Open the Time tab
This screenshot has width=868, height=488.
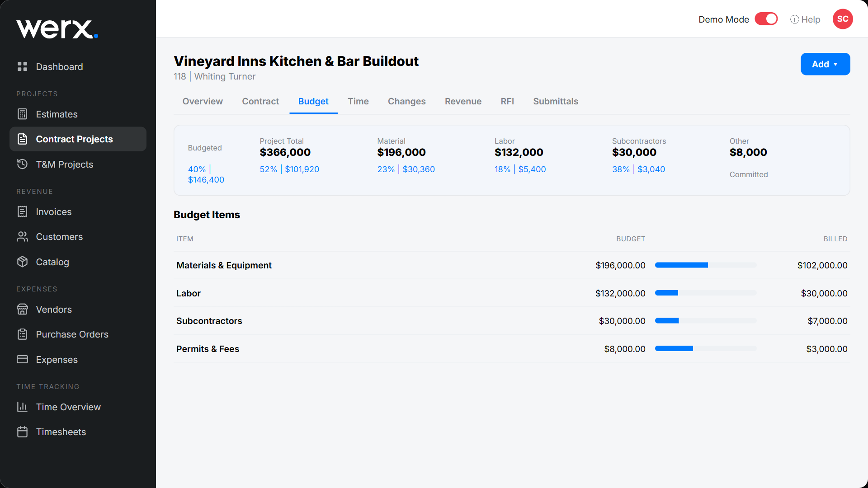(x=358, y=102)
